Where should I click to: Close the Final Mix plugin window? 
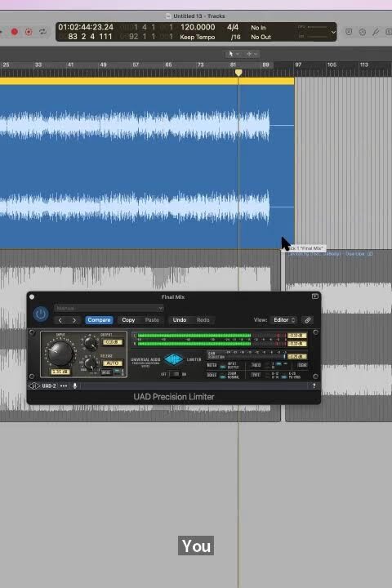[32, 297]
